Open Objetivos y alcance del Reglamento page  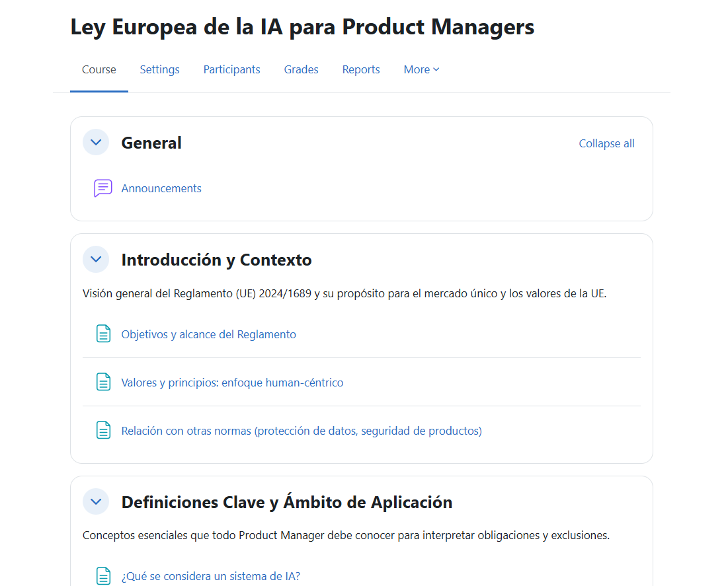coord(208,334)
